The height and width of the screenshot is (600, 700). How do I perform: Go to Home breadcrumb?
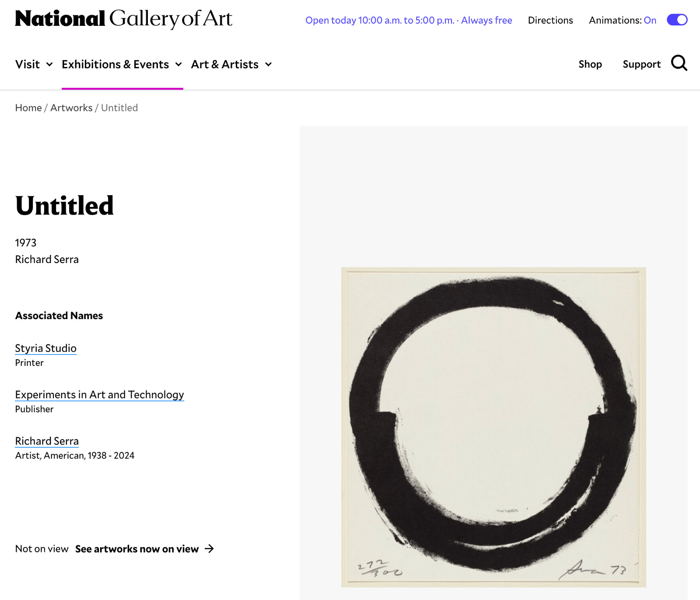click(x=28, y=108)
